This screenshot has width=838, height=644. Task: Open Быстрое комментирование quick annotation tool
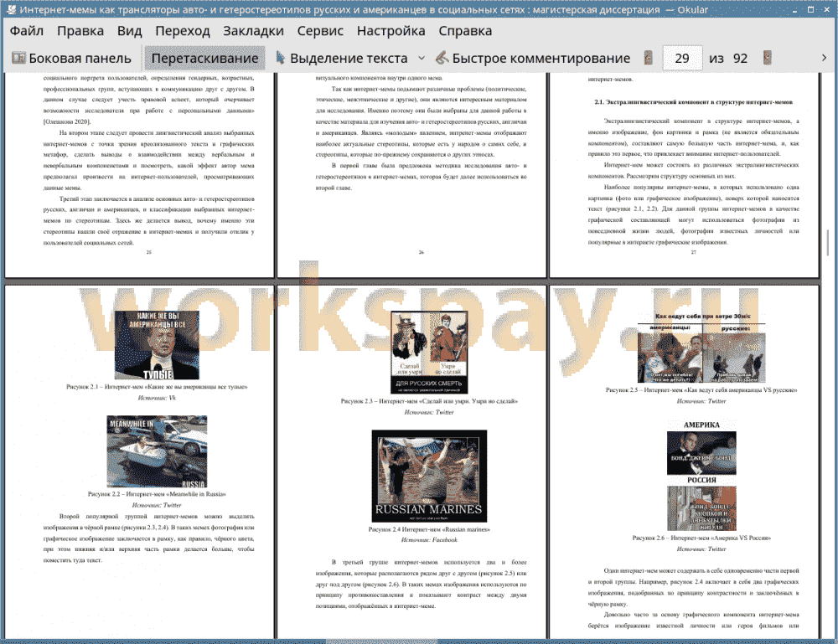533,59
